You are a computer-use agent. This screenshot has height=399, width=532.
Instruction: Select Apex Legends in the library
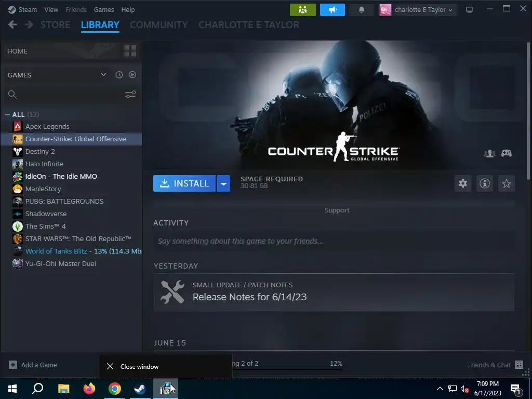pos(71,127)
